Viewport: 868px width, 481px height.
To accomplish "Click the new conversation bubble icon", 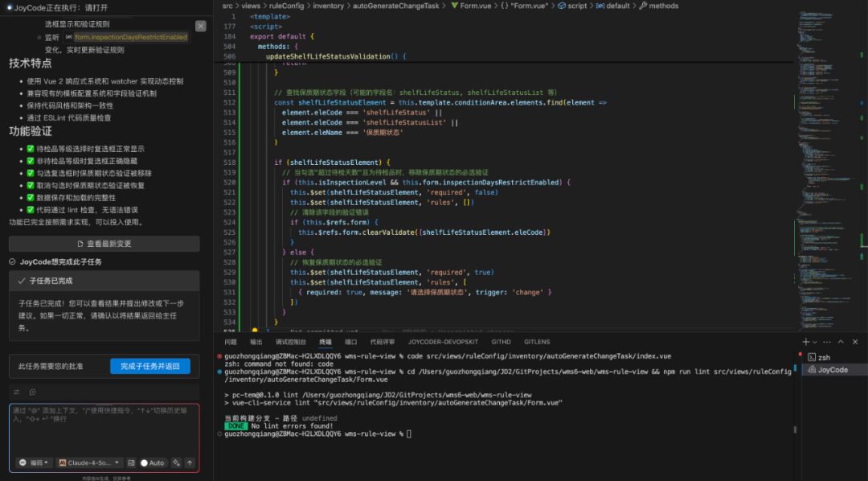I will pyautogui.click(x=33, y=392).
